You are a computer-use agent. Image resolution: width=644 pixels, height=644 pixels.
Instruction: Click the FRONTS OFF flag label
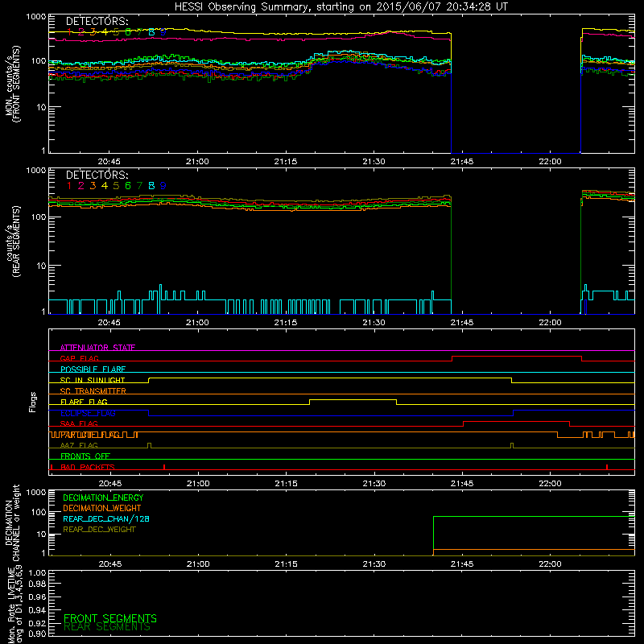(x=85, y=456)
